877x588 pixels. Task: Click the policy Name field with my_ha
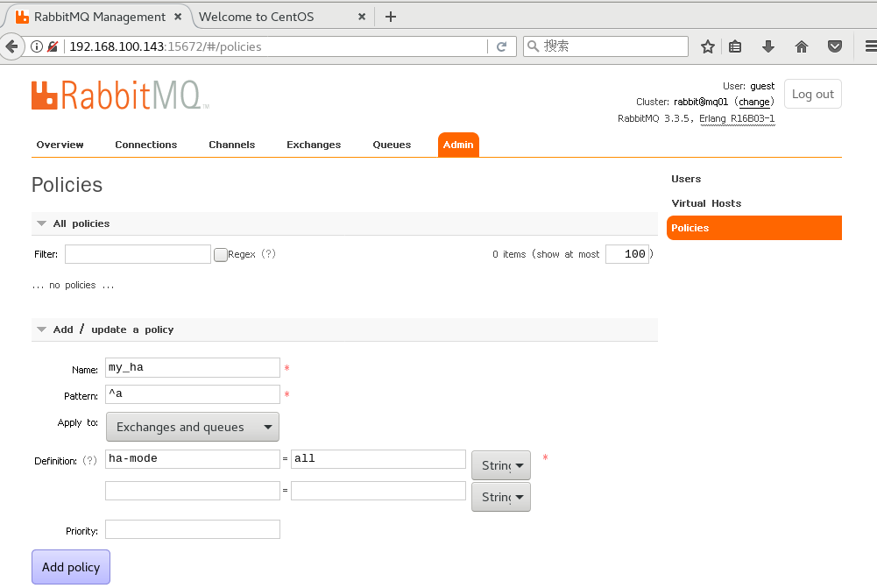(193, 367)
